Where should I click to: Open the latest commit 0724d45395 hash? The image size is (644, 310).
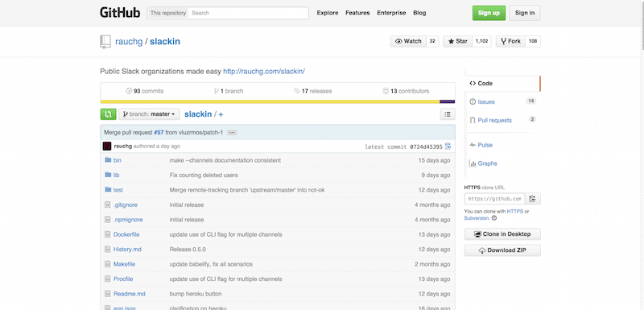click(x=426, y=147)
